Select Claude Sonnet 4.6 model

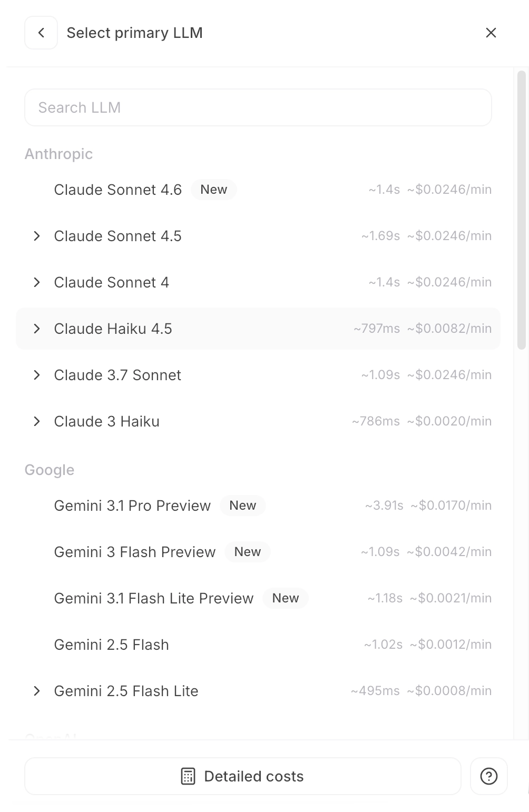click(x=117, y=190)
